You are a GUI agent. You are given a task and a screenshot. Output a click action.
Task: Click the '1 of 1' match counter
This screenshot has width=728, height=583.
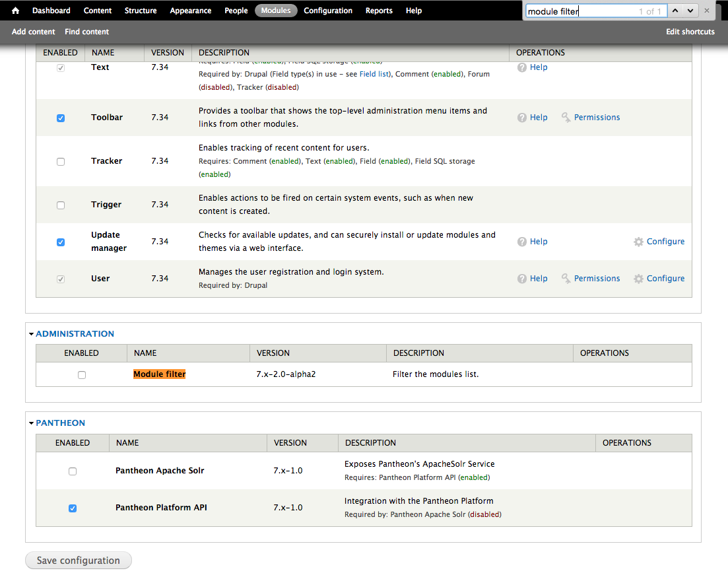click(x=649, y=11)
